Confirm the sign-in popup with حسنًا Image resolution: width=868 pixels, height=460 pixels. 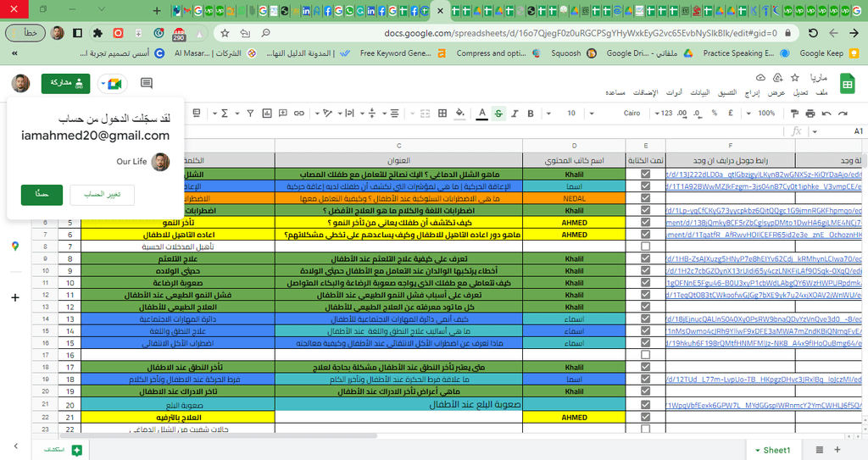point(42,194)
